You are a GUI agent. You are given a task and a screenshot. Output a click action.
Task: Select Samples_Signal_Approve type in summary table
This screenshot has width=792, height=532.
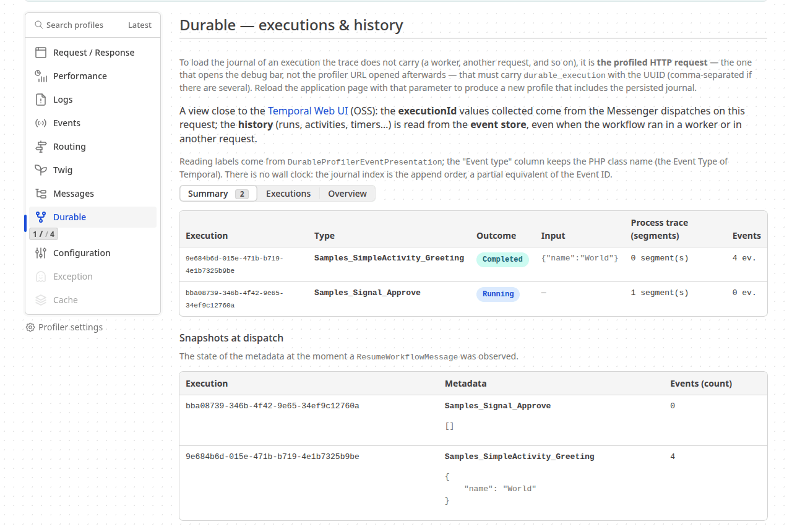point(368,293)
